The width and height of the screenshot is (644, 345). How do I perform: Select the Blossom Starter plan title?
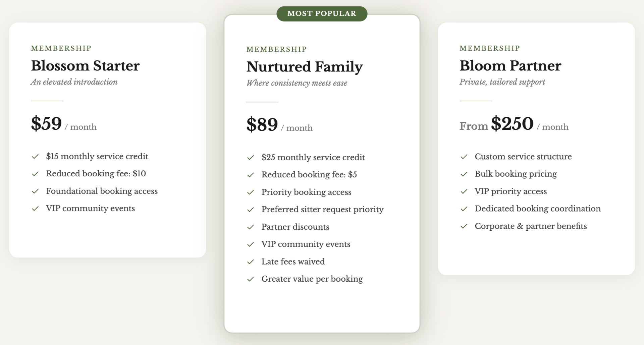click(85, 66)
